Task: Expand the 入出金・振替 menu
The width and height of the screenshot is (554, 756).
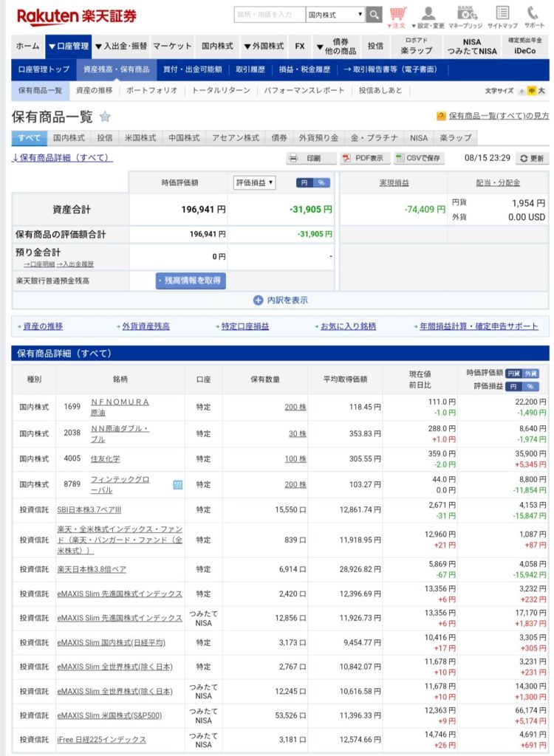Action: coord(120,47)
